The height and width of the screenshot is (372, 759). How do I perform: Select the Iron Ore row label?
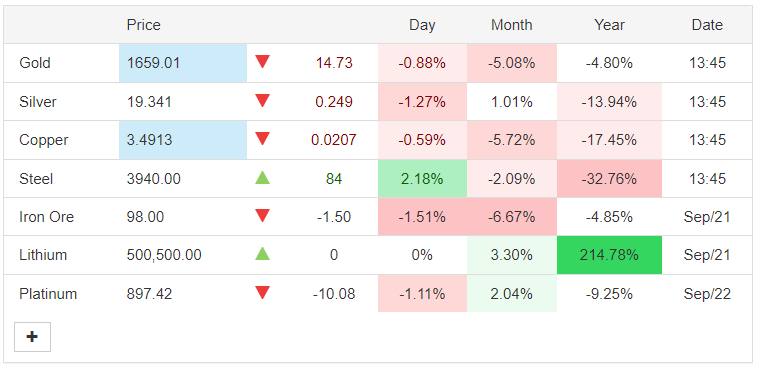[46, 217]
